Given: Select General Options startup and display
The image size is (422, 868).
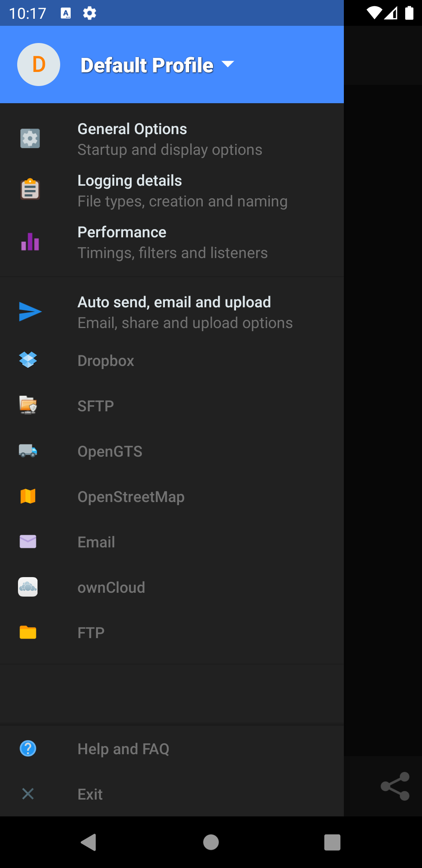Looking at the screenshot, I should (170, 139).
